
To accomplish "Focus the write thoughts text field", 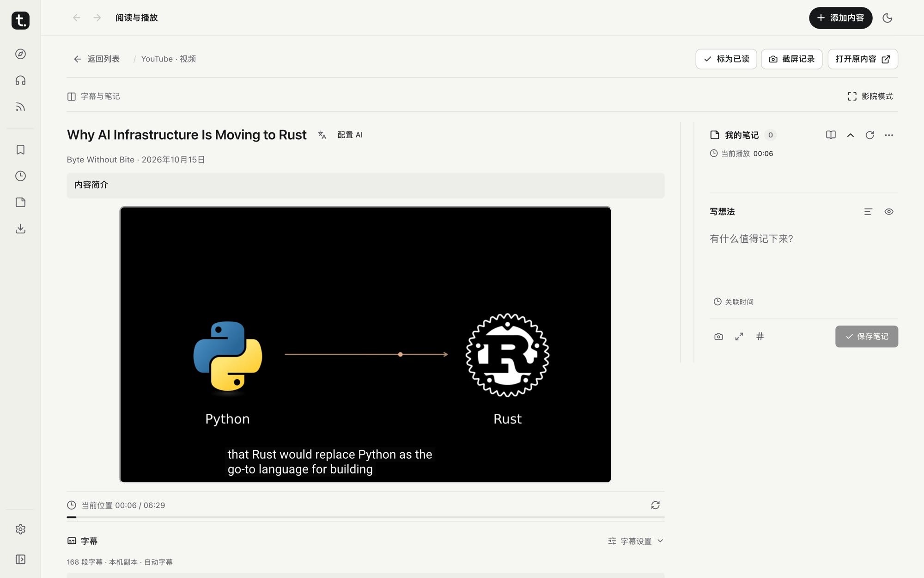I will pos(803,259).
